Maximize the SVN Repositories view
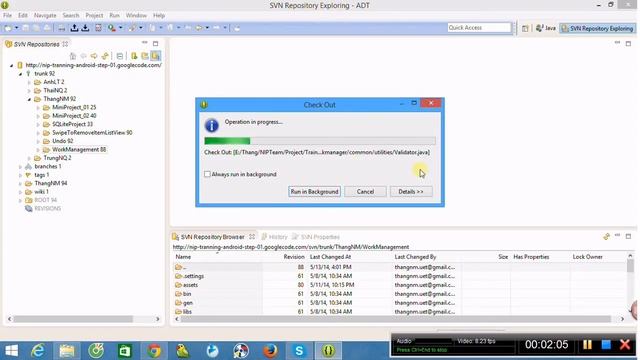Image resolution: width=640 pixels, height=360 pixels. pyautogui.click(x=156, y=43)
